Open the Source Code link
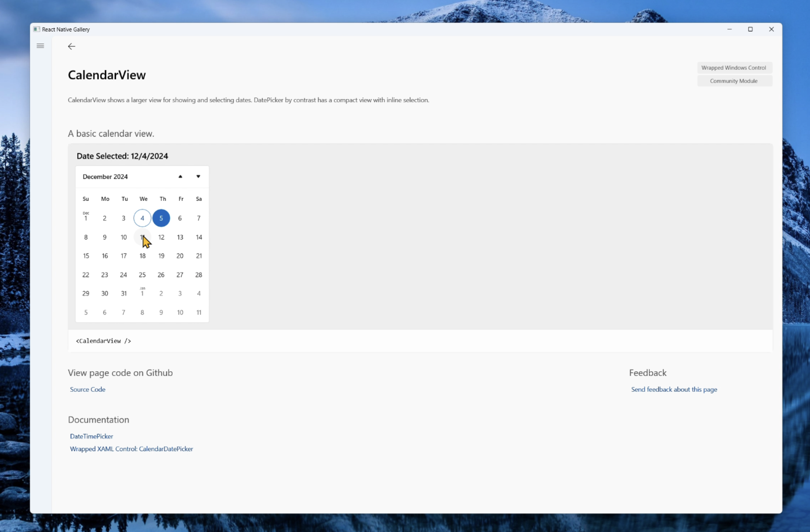The height and width of the screenshot is (532, 810). pos(87,389)
